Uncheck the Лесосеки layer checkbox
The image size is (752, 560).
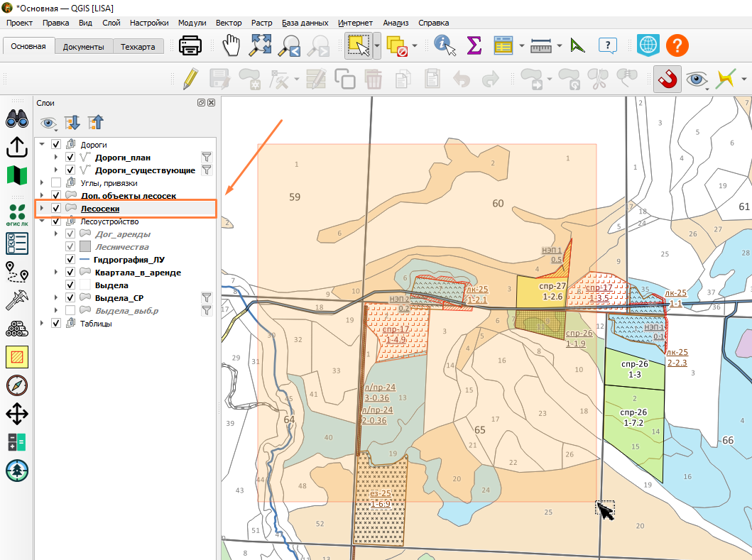[56, 208]
